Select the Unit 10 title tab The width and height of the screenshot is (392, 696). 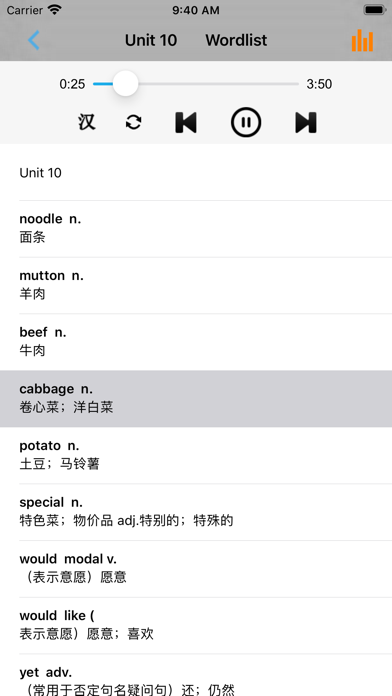click(x=151, y=40)
